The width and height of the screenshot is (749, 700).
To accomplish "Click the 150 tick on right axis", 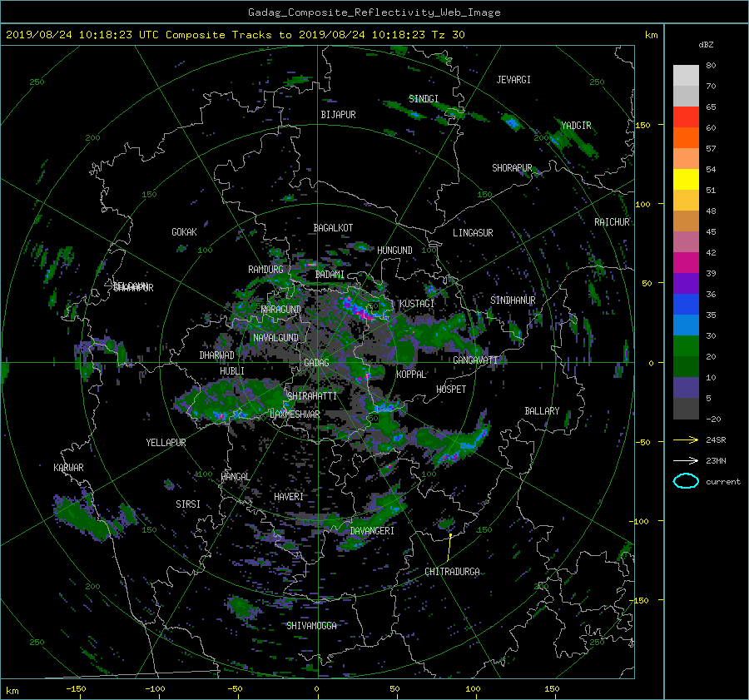I will (643, 125).
